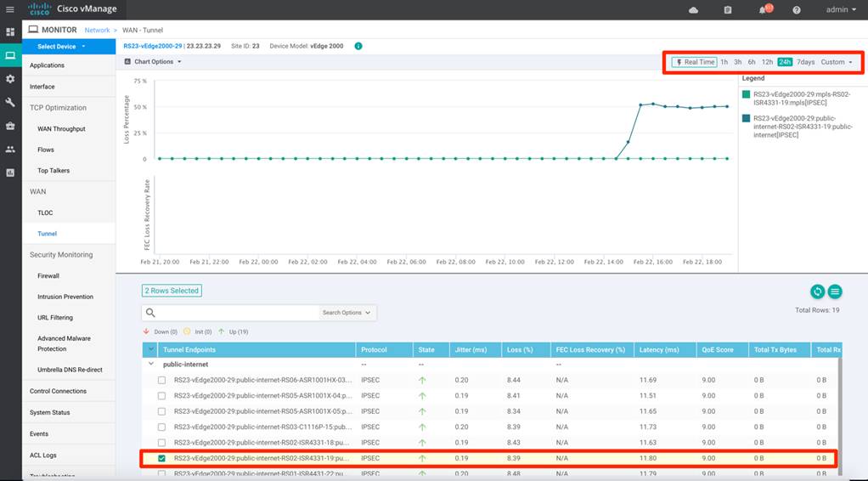Select the 7days time range
This screenshot has width=868, height=481.
805,62
